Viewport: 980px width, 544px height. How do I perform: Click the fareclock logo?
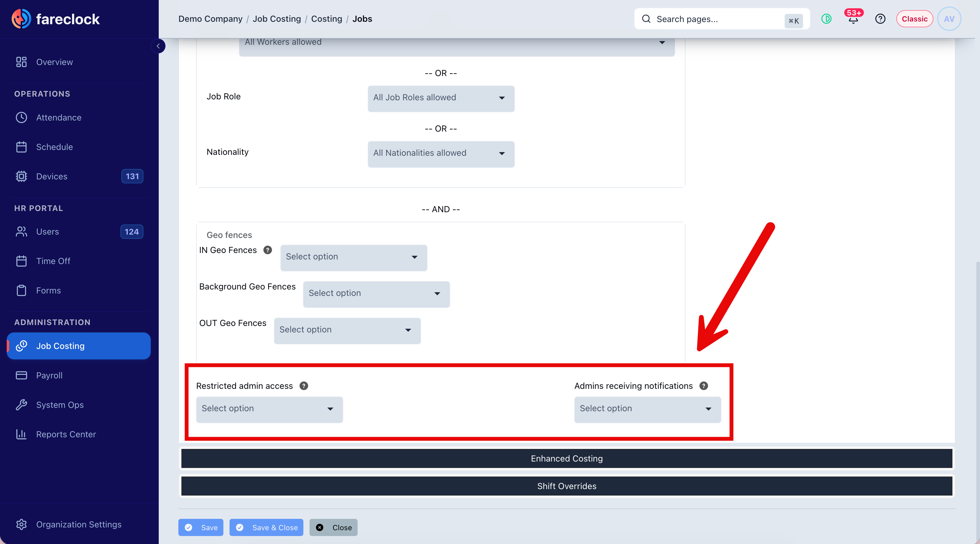pos(55,19)
